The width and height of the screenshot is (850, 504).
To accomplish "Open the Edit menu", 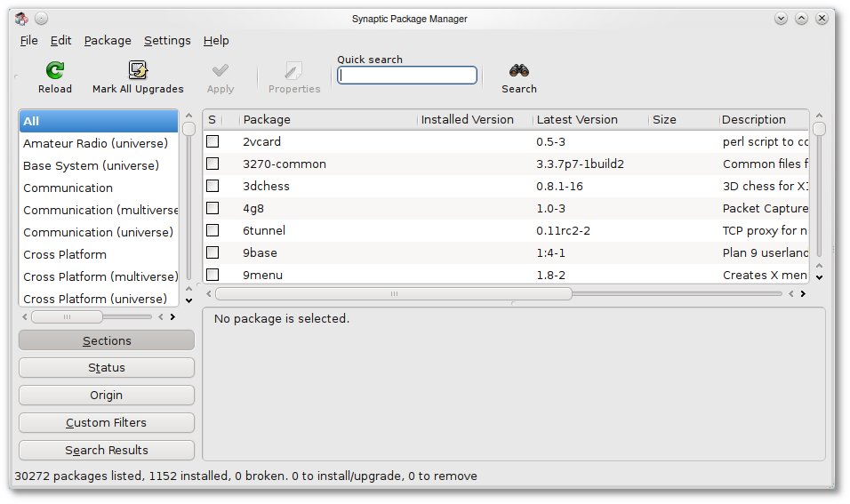I will point(60,41).
